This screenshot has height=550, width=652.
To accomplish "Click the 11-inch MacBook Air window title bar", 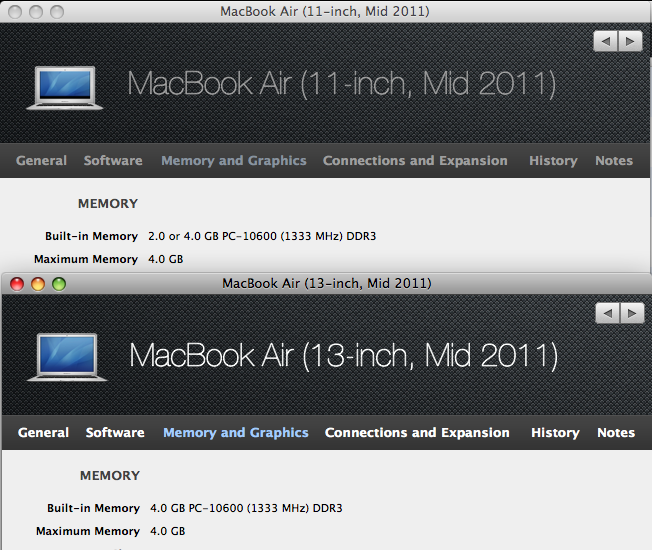I will (x=325, y=11).
